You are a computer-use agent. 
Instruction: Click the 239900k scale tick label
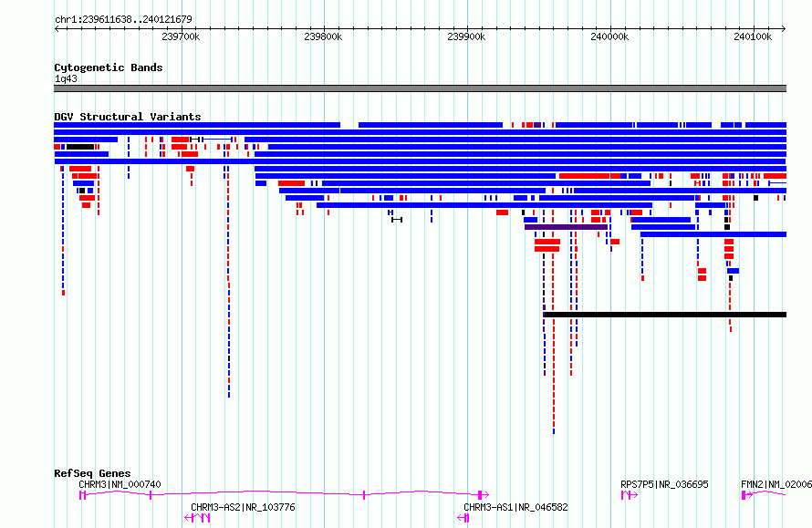(x=466, y=36)
